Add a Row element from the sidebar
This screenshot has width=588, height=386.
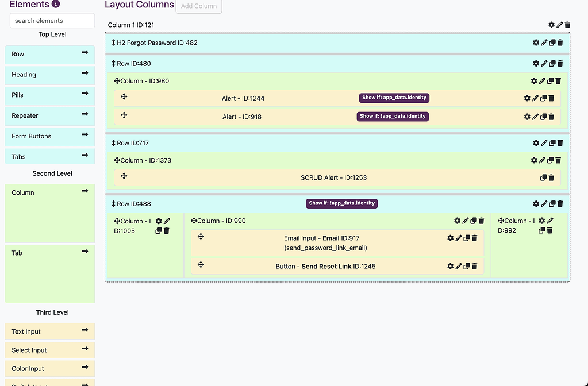click(x=49, y=54)
